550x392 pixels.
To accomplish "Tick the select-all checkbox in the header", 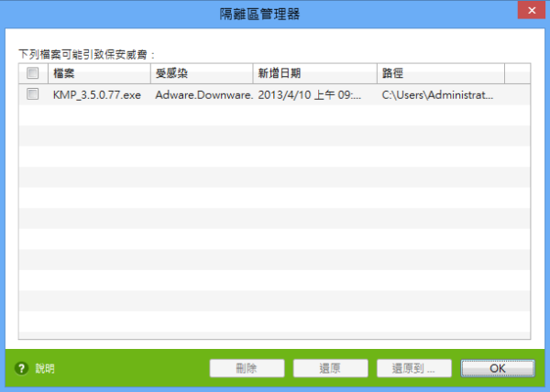I will click(x=33, y=73).
